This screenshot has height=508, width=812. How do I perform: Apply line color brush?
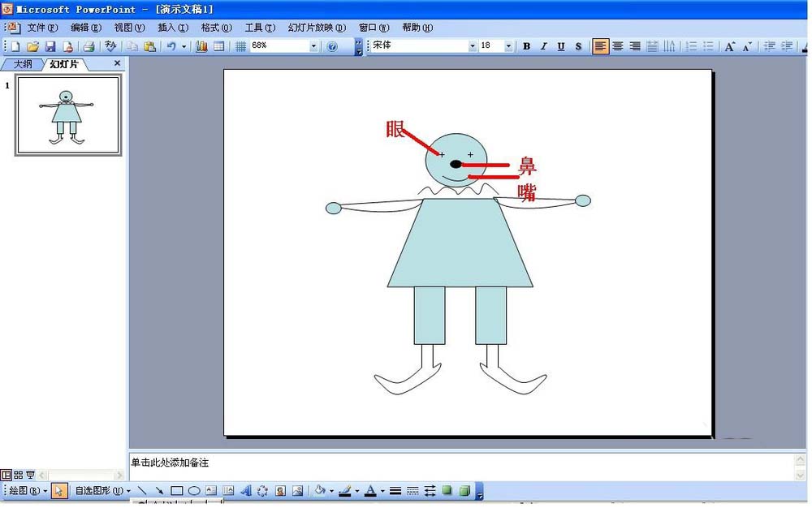click(345, 490)
